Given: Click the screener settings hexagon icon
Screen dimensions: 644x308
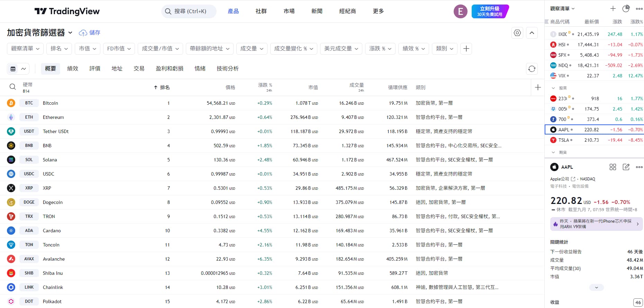Looking at the screenshot, I should pyautogui.click(x=517, y=33).
